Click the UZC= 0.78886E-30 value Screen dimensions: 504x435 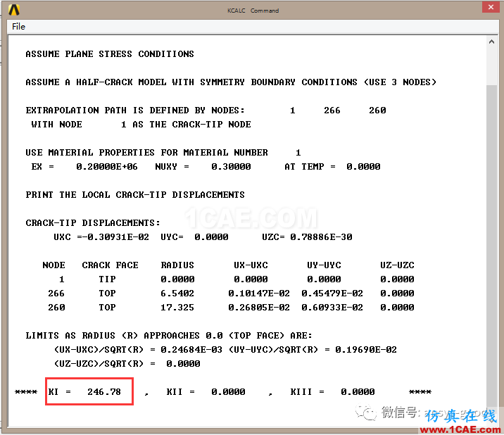pyautogui.click(x=307, y=237)
